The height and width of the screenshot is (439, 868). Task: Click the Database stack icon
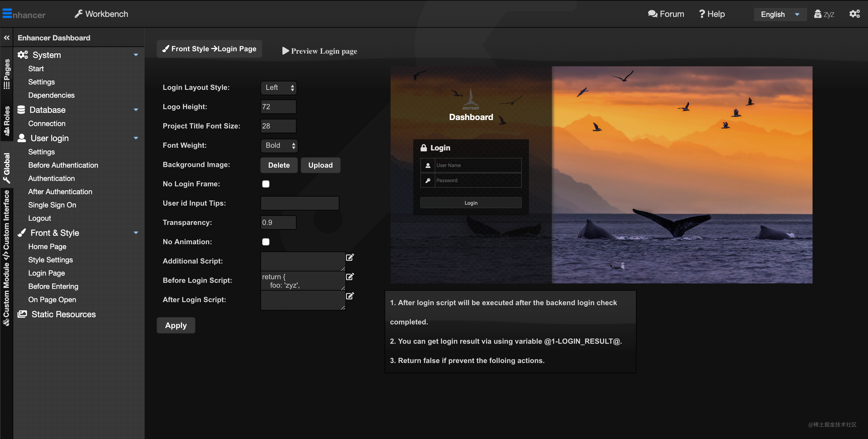tap(21, 109)
